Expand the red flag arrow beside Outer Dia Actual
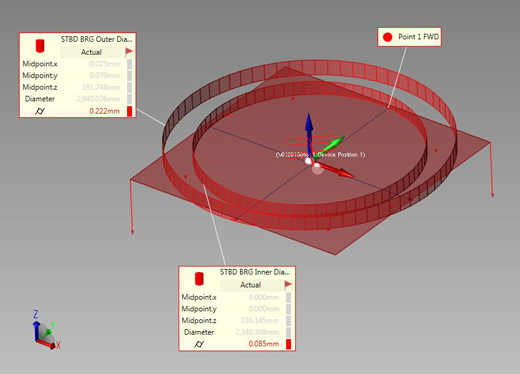Image resolution: width=520 pixels, height=374 pixels. [129, 52]
